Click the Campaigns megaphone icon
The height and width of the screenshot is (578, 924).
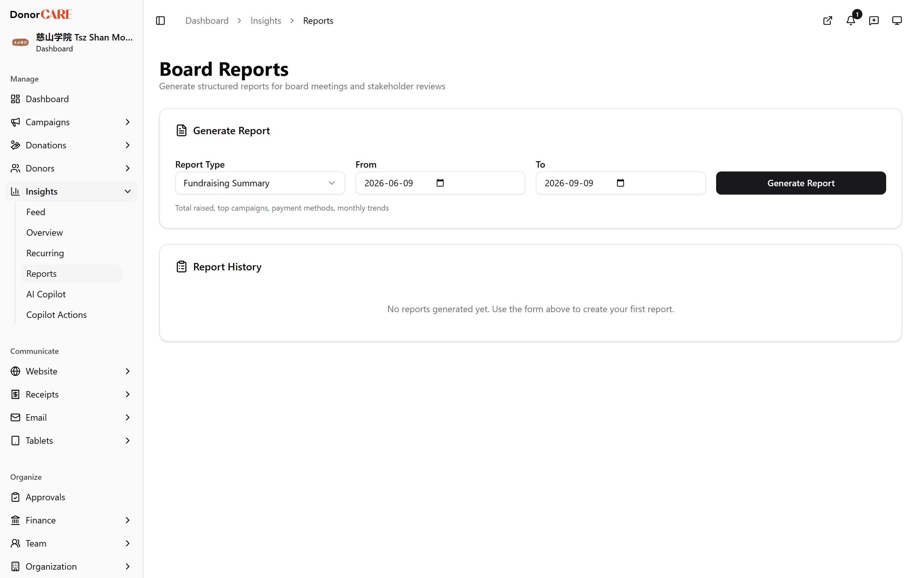[15, 122]
